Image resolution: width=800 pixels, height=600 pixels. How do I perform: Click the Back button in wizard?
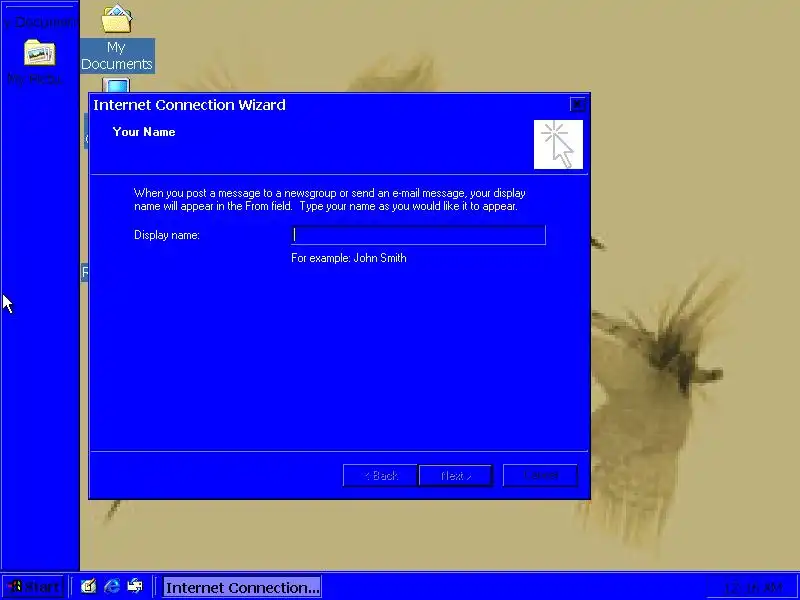click(x=380, y=476)
